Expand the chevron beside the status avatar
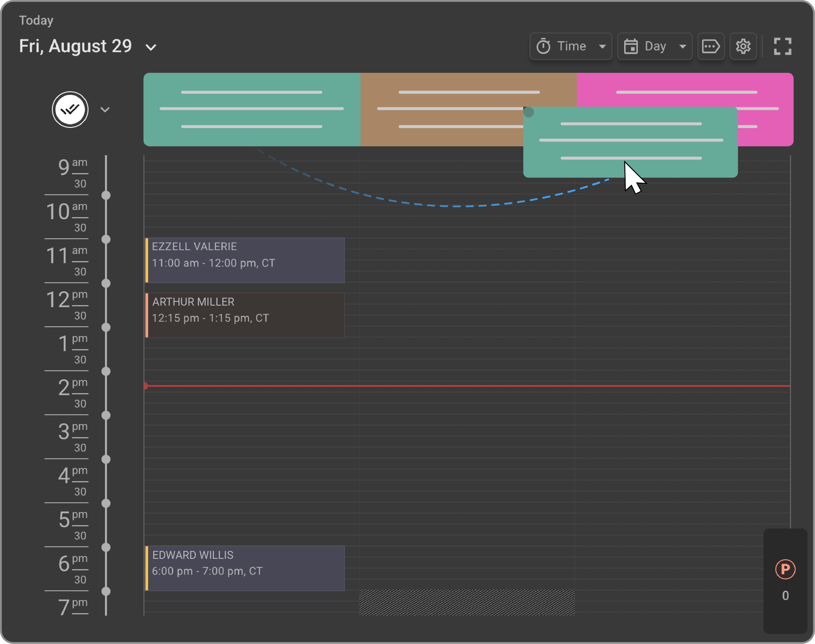 point(105,109)
